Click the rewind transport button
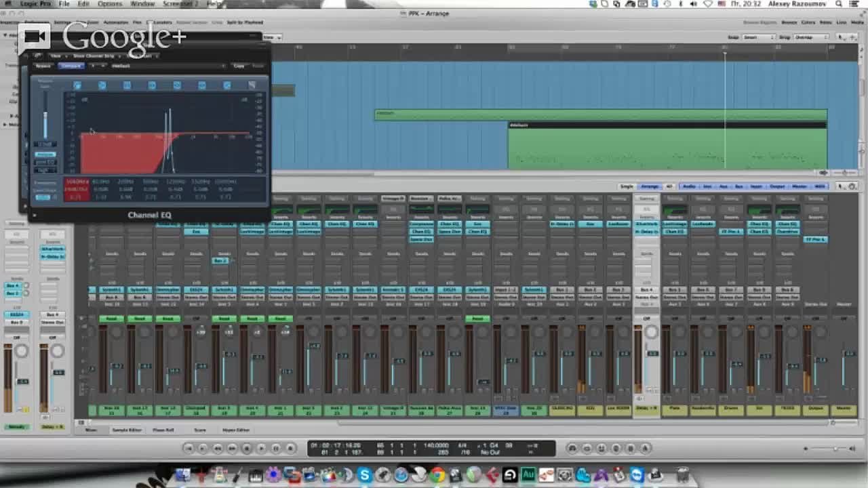Viewport: 868px width, 488px height. point(218,448)
